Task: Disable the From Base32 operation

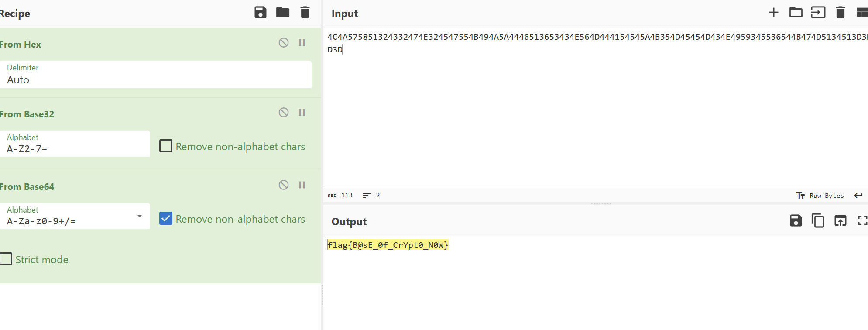Action: [x=284, y=113]
